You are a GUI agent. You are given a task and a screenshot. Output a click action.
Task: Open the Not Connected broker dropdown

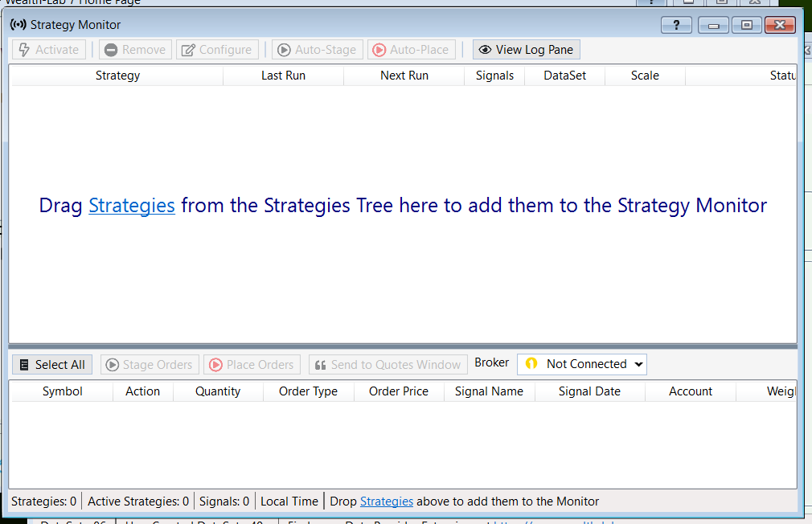click(582, 364)
